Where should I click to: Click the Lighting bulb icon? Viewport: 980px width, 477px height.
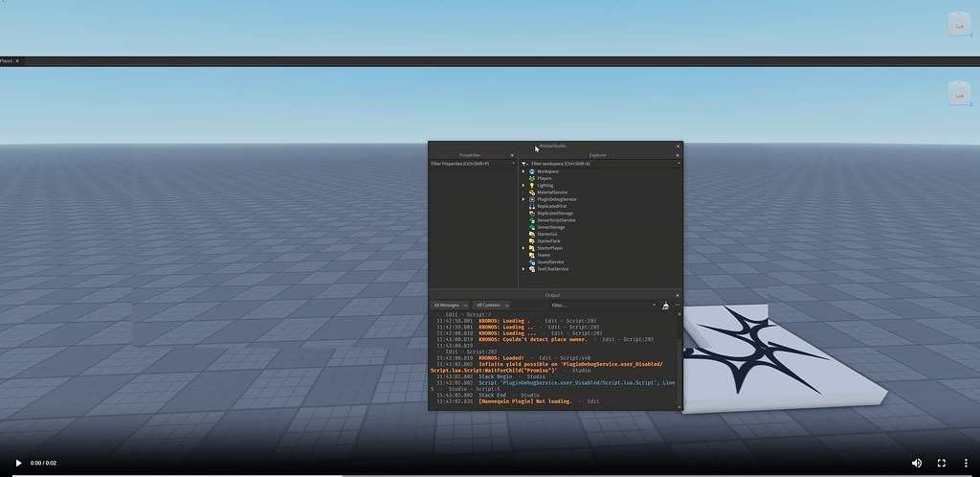(532, 185)
